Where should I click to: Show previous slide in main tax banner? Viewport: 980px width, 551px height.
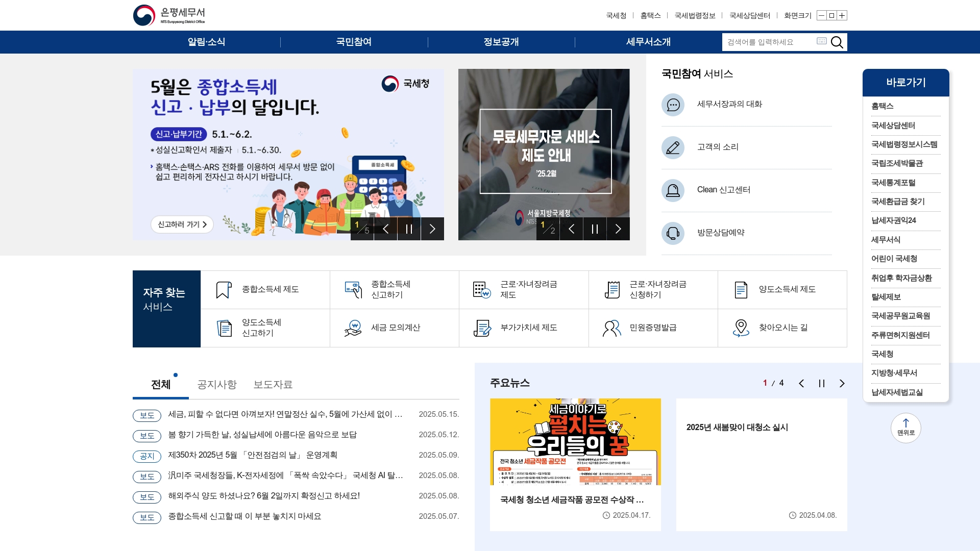385,229
